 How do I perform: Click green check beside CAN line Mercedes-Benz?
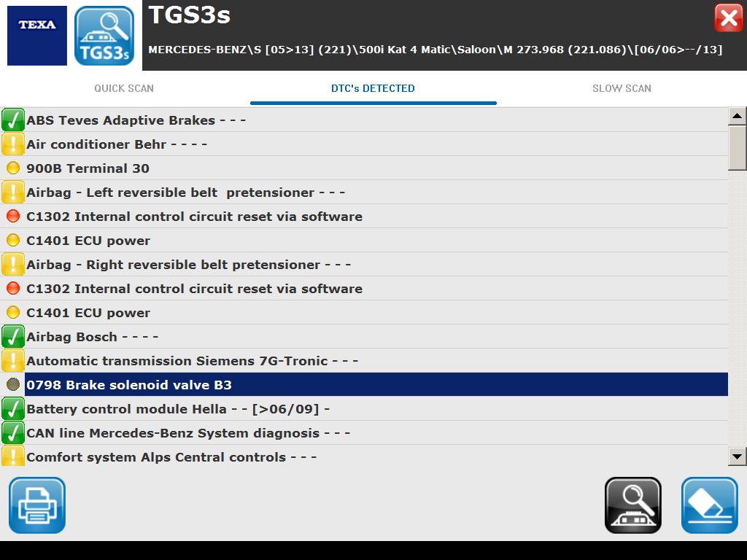13,433
